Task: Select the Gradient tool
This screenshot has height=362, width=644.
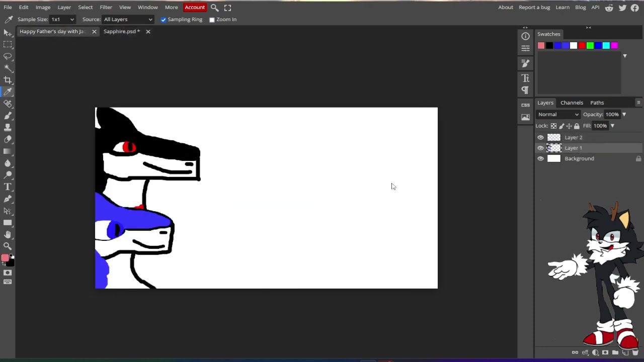Action: [x=8, y=151]
